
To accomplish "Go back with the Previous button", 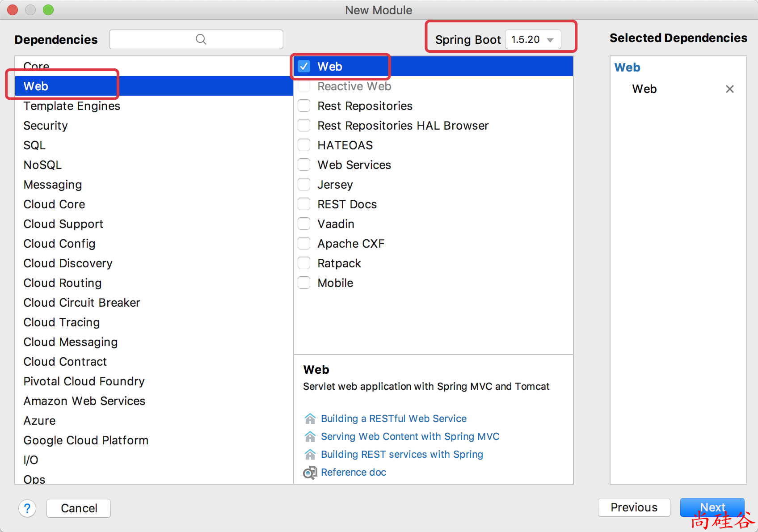I will tap(634, 507).
